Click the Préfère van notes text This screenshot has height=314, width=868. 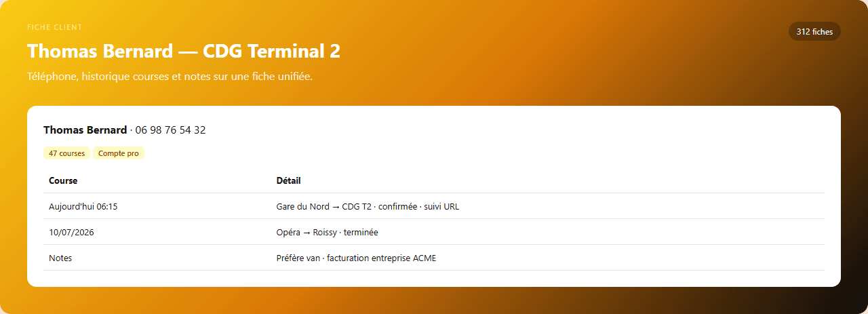click(298, 258)
